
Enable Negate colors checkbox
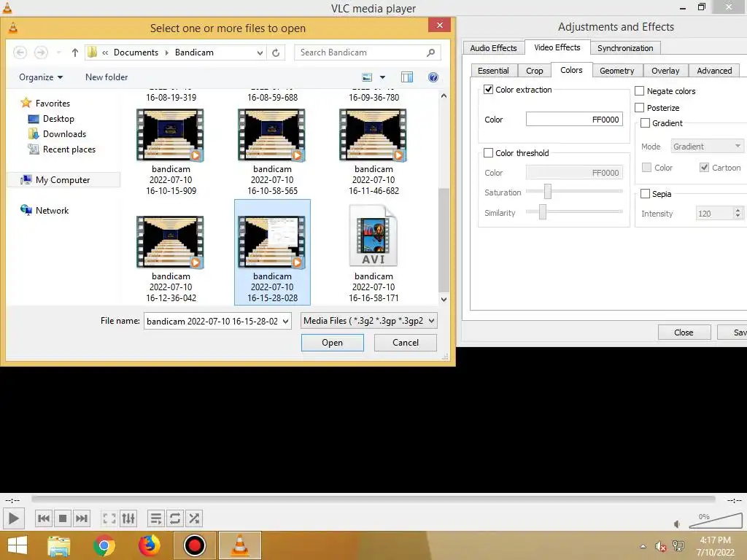[640, 91]
